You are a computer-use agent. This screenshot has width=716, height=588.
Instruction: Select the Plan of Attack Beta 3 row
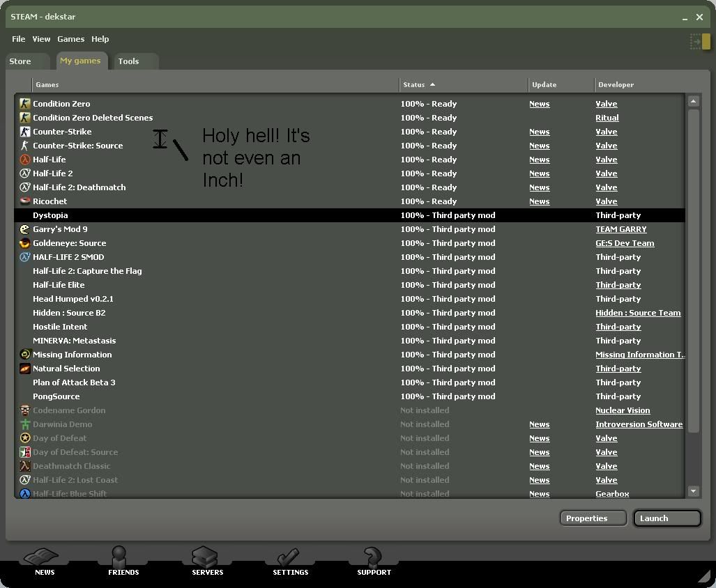350,382
